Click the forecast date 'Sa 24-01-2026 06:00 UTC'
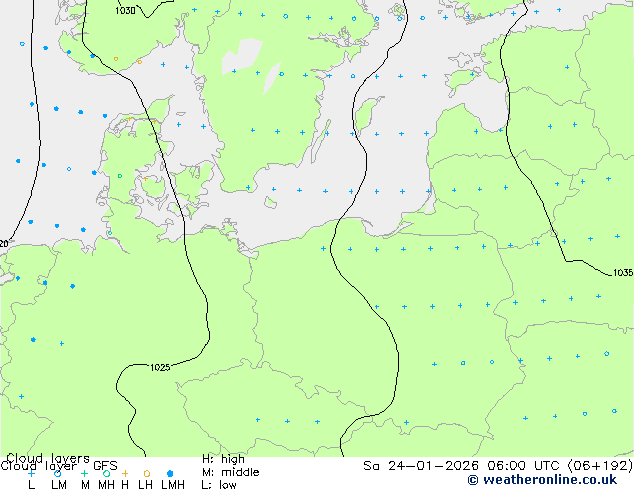 tap(463, 466)
